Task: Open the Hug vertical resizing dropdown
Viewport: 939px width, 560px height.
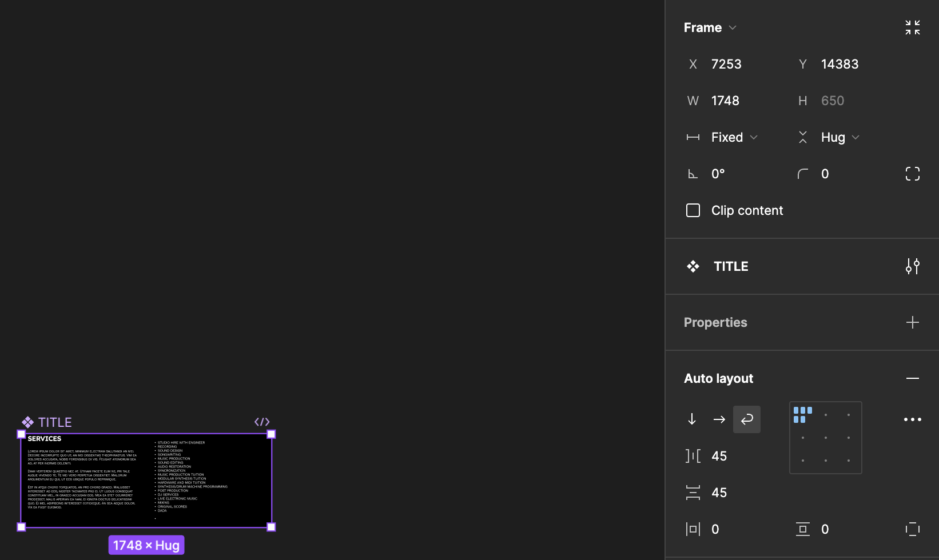Action: pyautogui.click(x=840, y=137)
